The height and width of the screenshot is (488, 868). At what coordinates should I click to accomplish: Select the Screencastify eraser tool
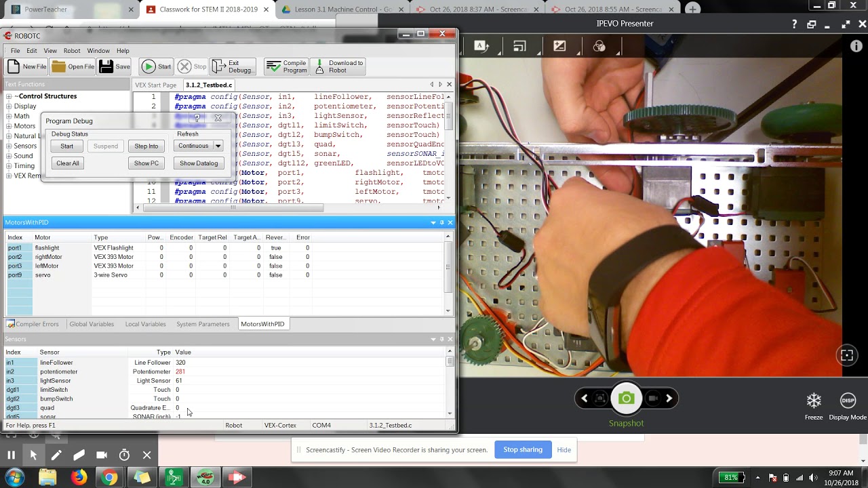point(79,455)
